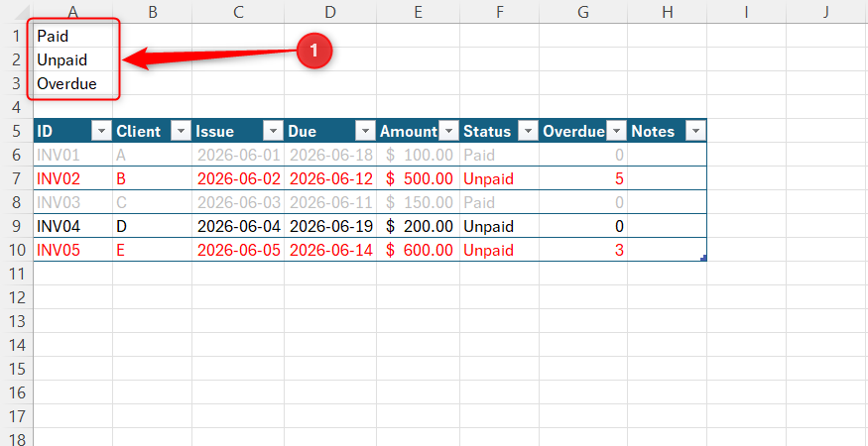The height and width of the screenshot is (446, 868).
Task: Click the ID table header cell
Action: (x=73, y=131)
